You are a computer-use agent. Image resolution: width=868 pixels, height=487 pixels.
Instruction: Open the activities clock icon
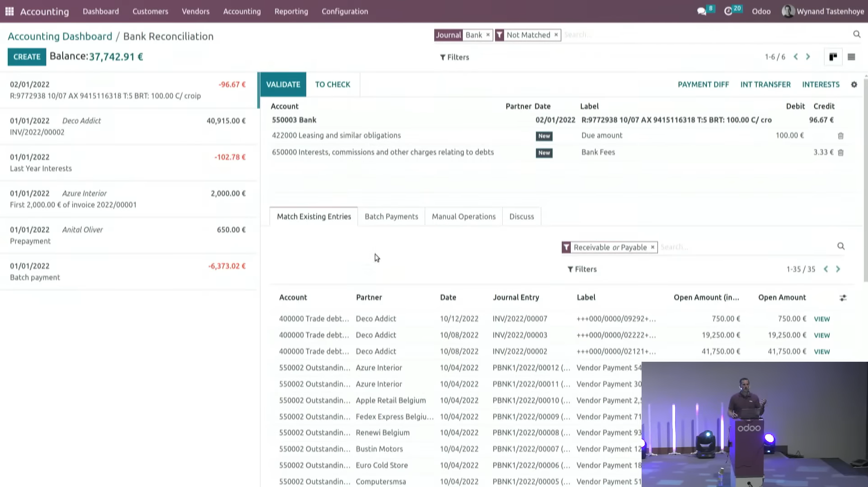[728, 11]
